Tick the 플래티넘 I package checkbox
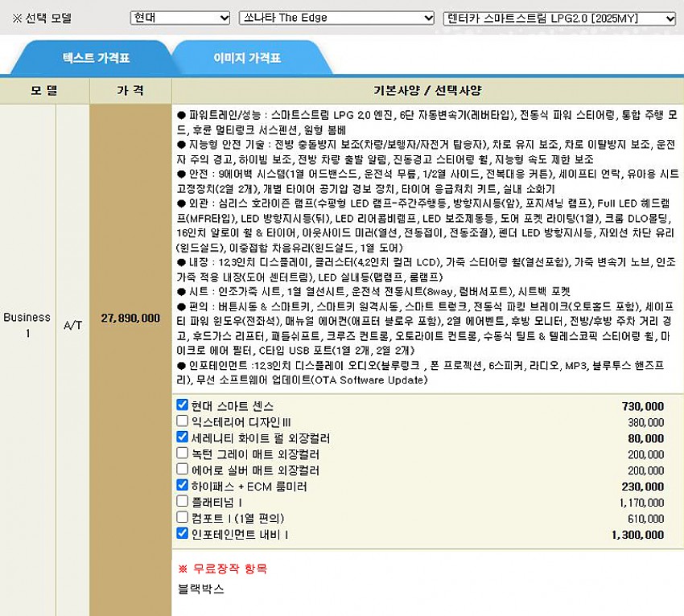The image size is (684, 616). pos(183,501)
